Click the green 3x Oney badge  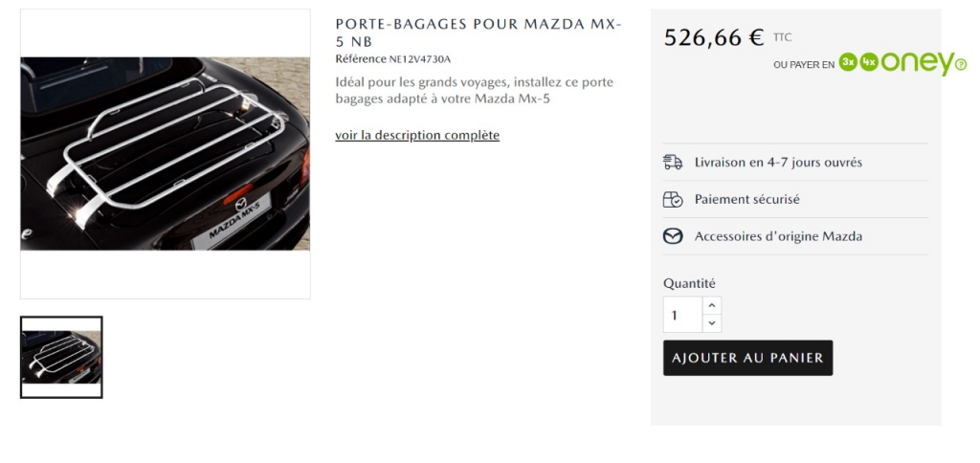tap(848, 62)
